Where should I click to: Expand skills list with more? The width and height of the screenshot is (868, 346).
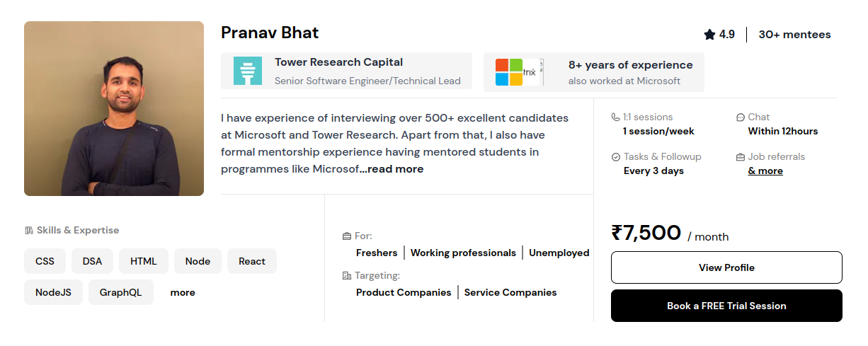pyautogui.click(x=183, y=292)
